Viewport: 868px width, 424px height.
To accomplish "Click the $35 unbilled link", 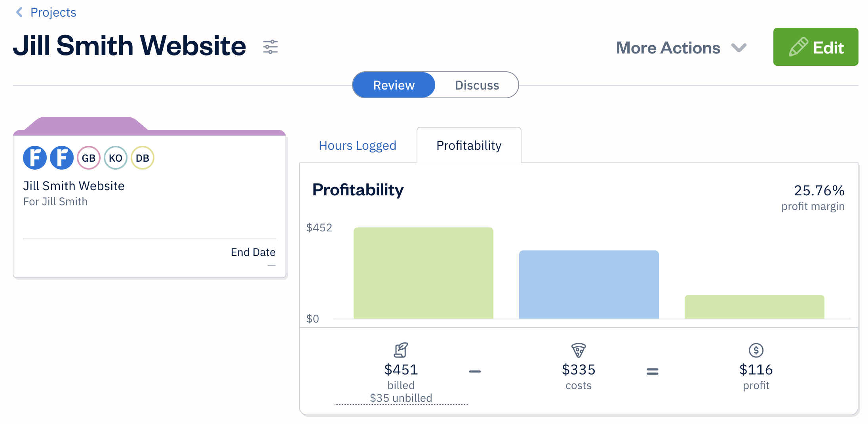I will coord(401,398).
